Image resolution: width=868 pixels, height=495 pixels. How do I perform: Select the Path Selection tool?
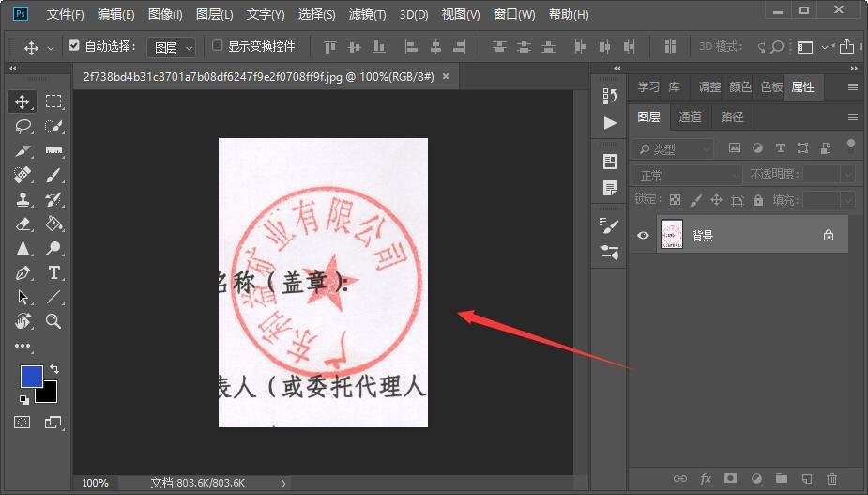(x=23, y=297)
